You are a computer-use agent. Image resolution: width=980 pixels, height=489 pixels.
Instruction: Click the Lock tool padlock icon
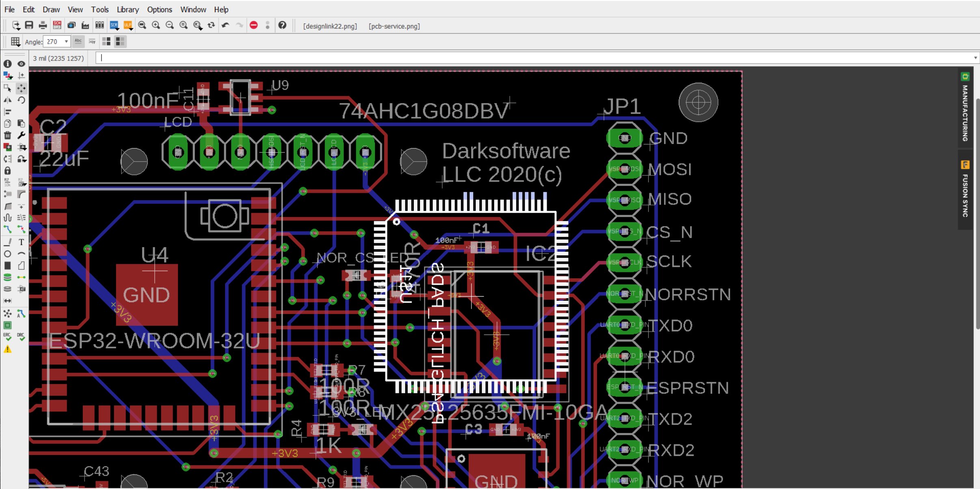click(x=7, y=171)
